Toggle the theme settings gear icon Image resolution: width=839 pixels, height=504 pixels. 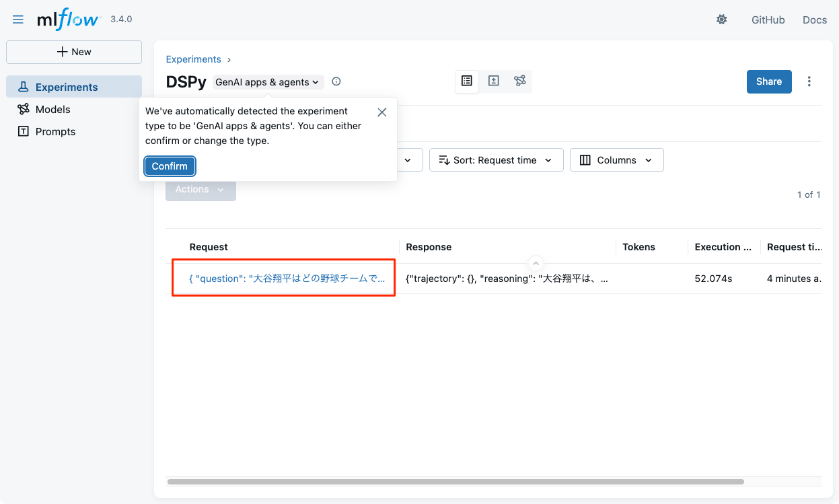722,20
